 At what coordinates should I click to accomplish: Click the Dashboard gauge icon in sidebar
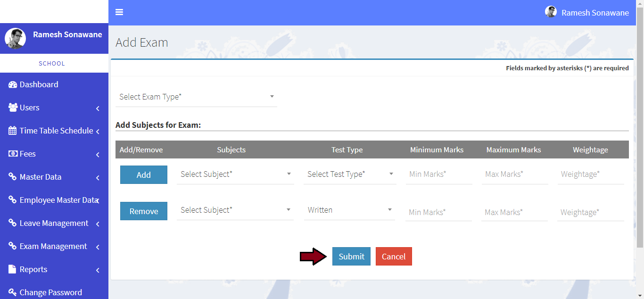[x=13, y=84]
